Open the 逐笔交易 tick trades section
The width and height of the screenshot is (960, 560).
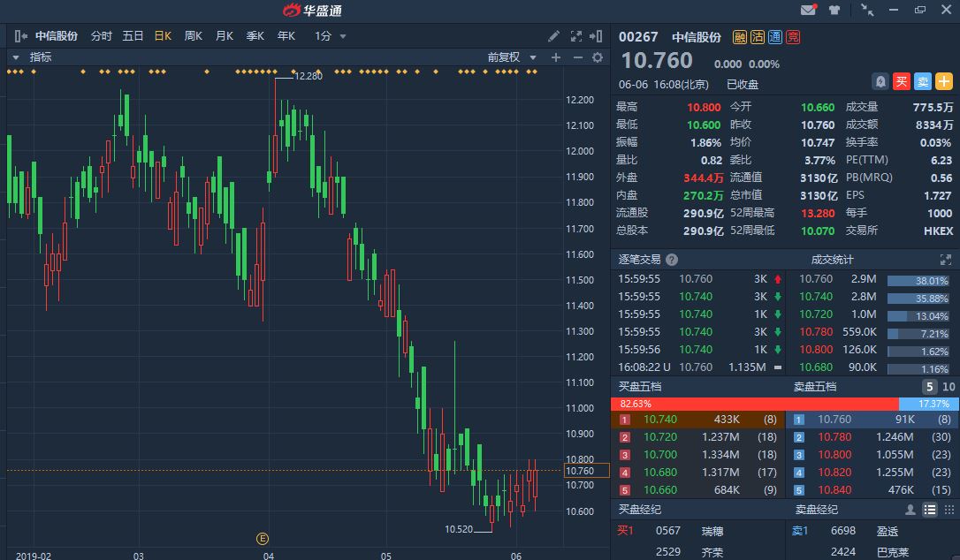coord(639,260)
